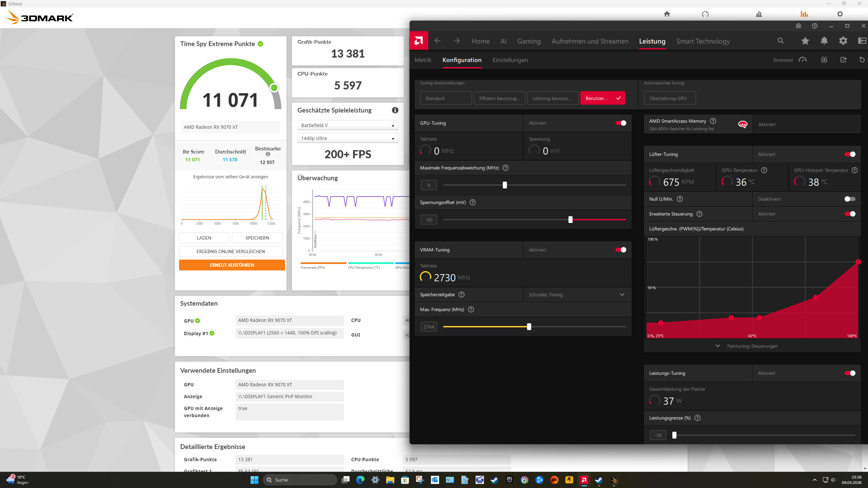Open 3DMark options gear icon

coord(840,14)
